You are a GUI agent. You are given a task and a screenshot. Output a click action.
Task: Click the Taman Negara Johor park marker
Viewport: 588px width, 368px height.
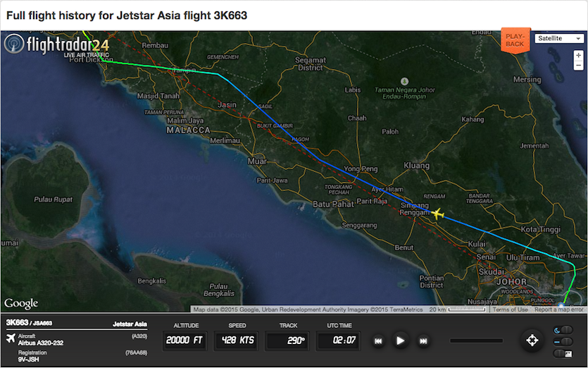tap(404, 81)
